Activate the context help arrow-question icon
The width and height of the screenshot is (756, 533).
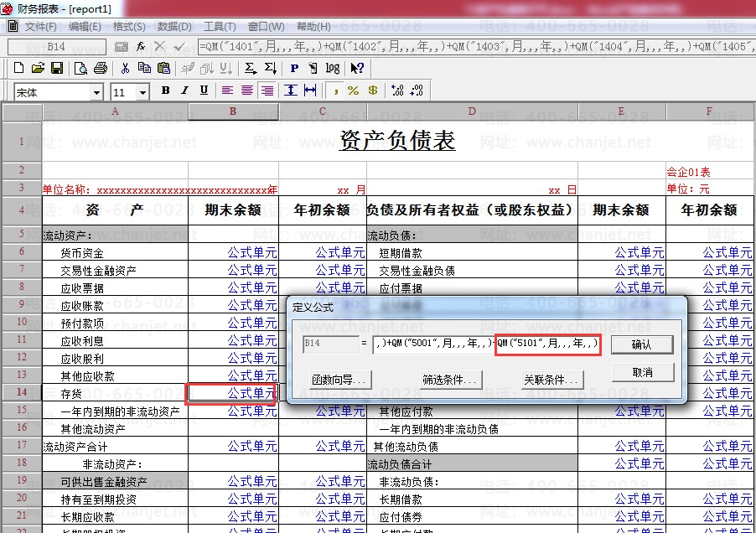pos(357,68)
